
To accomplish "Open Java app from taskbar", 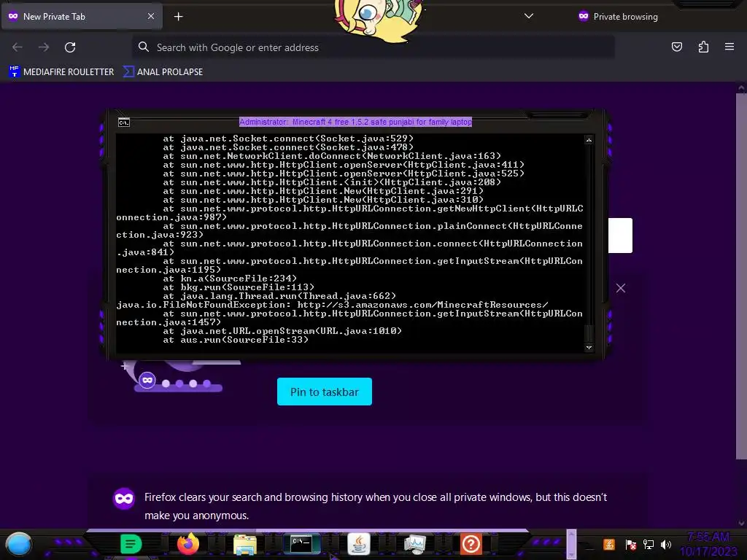I will click(x=359, y=544).
